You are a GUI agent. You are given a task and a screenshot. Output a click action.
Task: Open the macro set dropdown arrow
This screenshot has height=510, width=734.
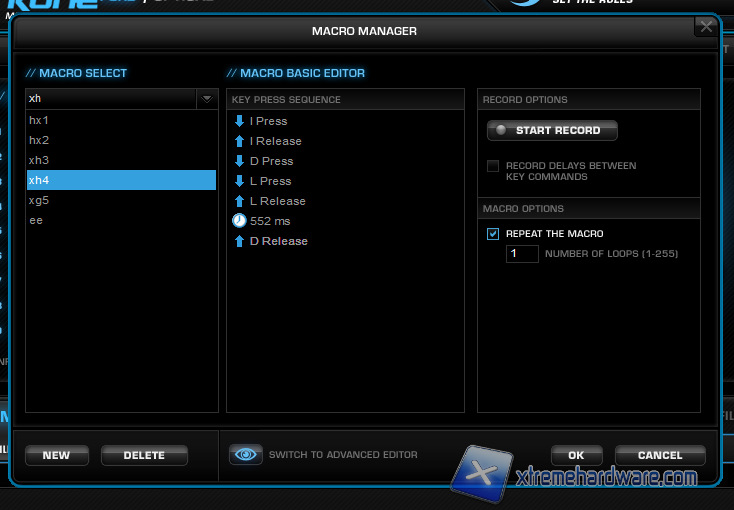[x=206, y=99]
